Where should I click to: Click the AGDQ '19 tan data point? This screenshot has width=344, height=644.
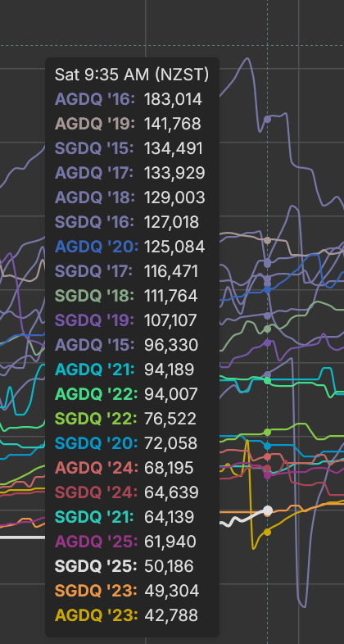point(267,240)
